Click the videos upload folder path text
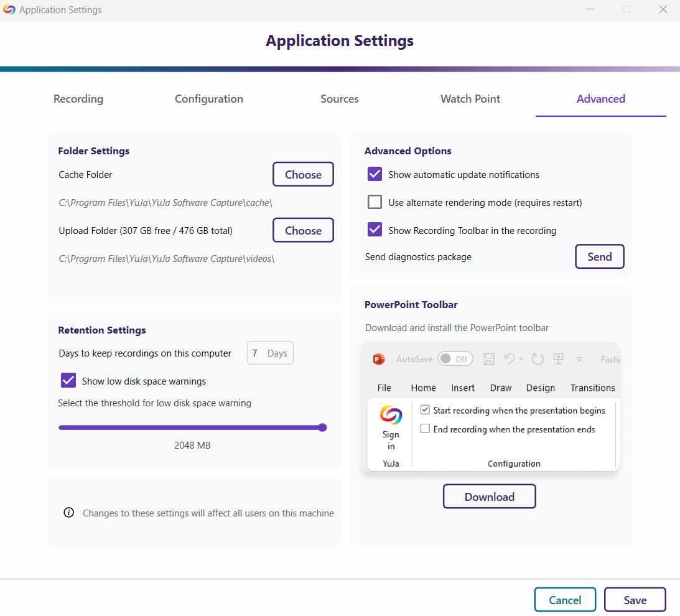 (x=166, y=259)
